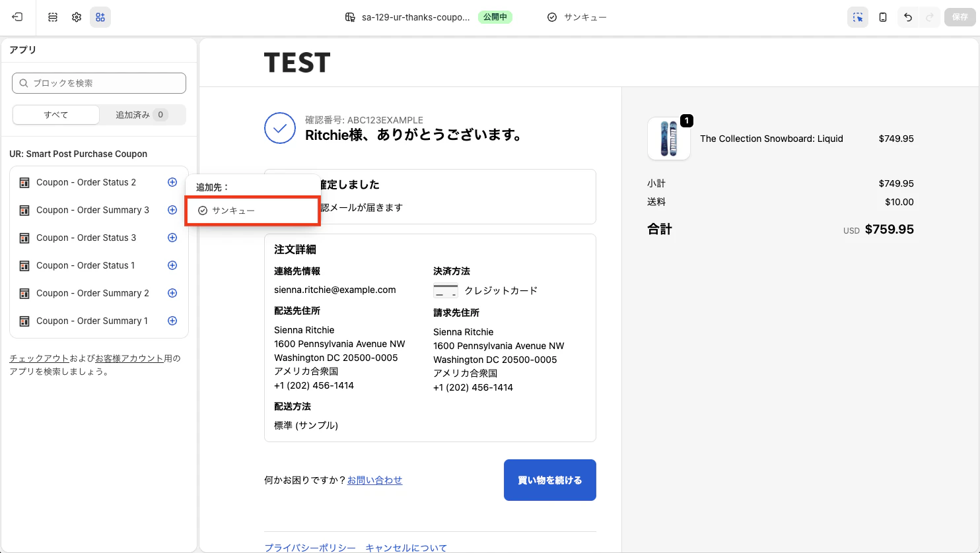Viewport: 980px width, 553px height.
Task: Click the UR: Smart Post Purchase Coupon heading
Action: 78,154
